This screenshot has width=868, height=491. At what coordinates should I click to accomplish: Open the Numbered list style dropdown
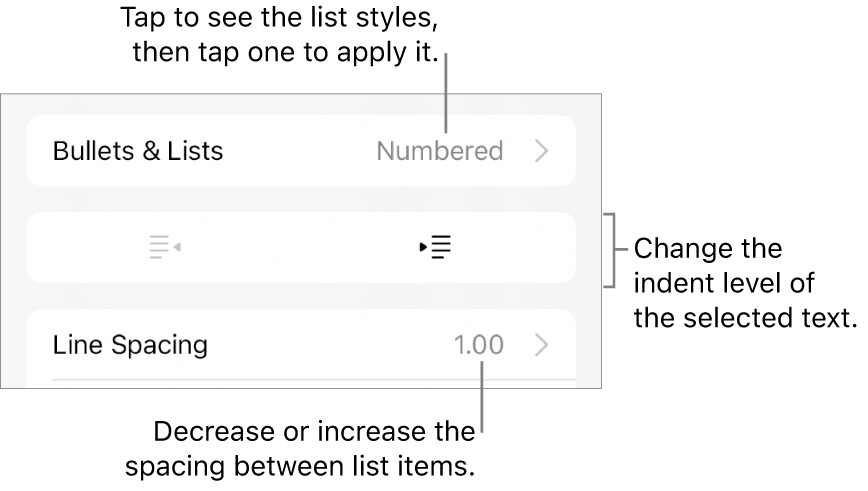pos(440,151)
